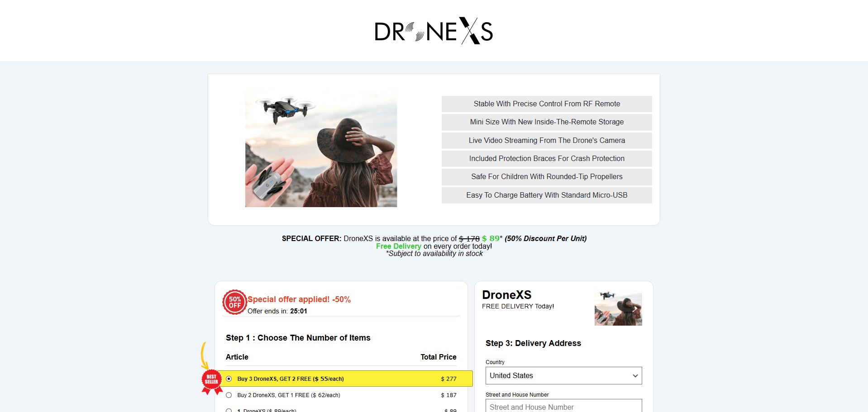
Task: Click the green Free Delivery text
Action: [398, 246]
